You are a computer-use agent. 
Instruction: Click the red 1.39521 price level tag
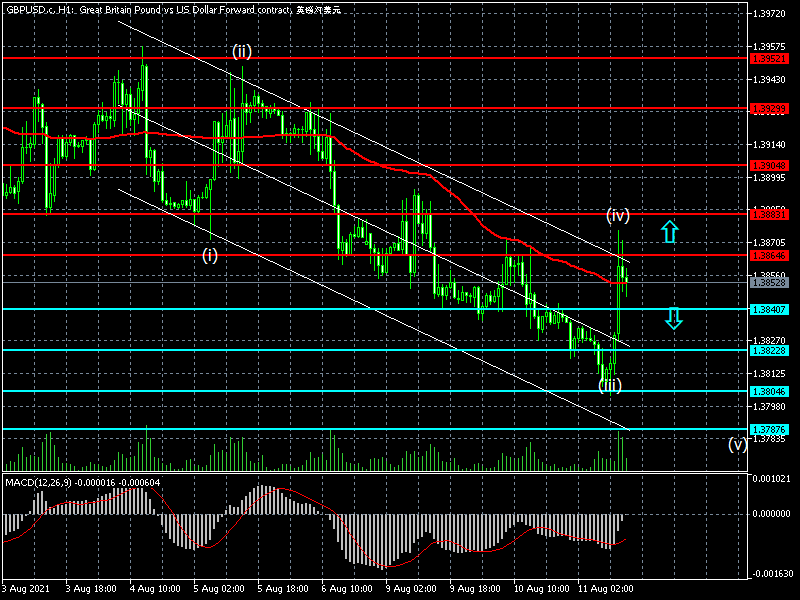[x=769, y=59]
